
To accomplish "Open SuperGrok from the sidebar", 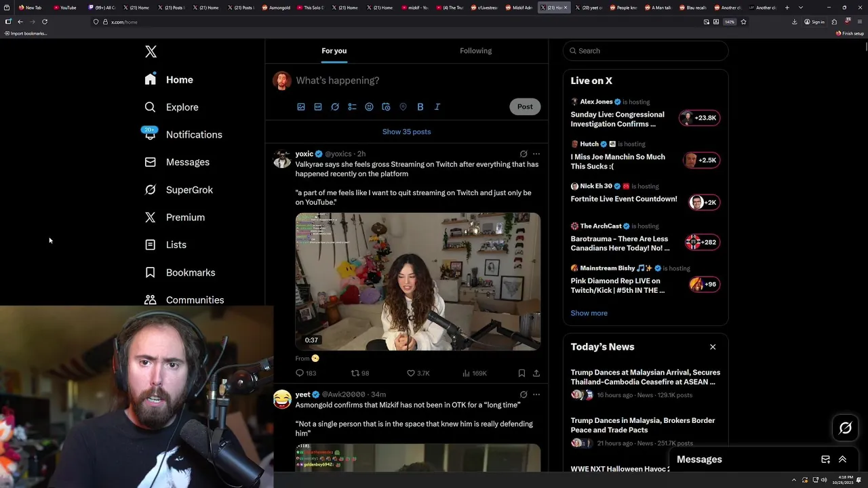I will tap(178, 190).
